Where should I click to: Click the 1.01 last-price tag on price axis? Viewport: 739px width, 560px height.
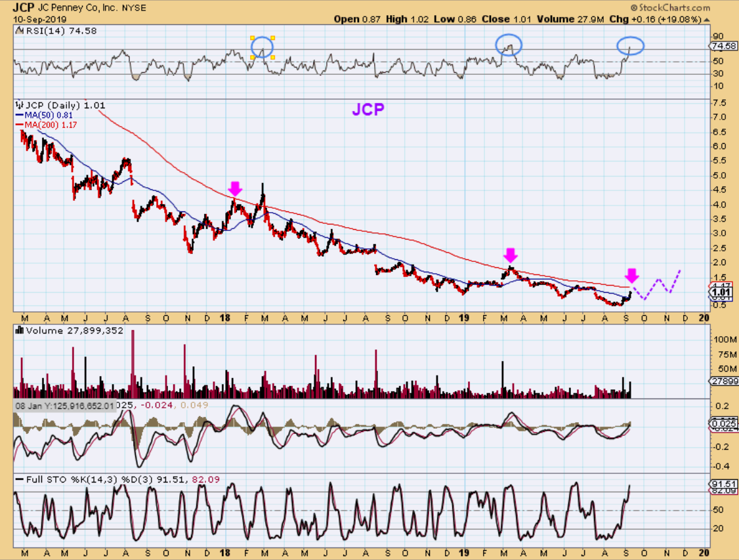721,292
